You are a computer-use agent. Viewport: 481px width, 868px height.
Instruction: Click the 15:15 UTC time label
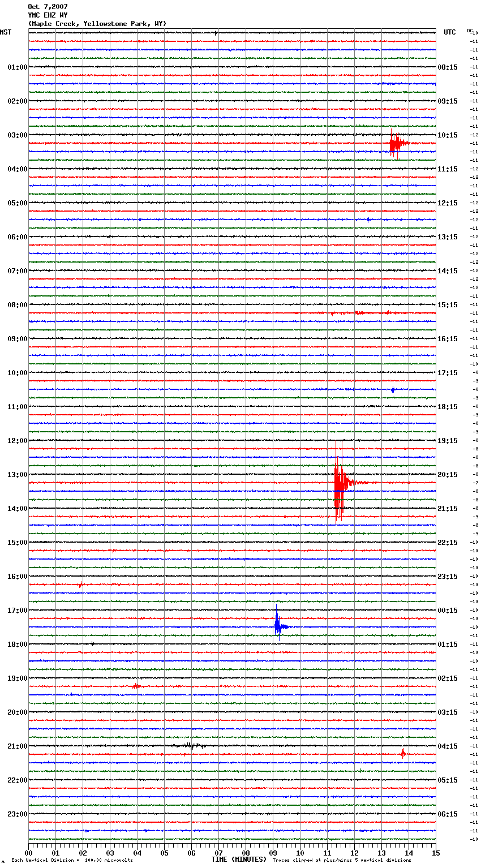tap(448, 305)
